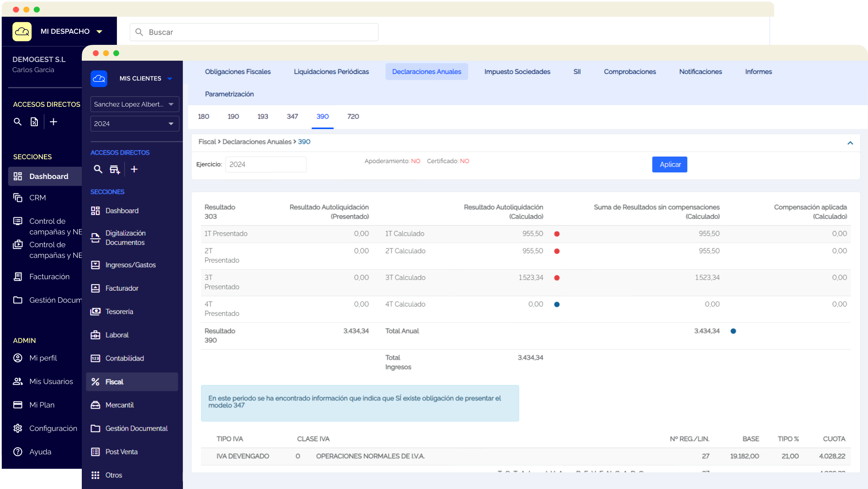Select model 390 sub-tab
The width and height of the screenshot is (868, 489).
tap(323, 117)
